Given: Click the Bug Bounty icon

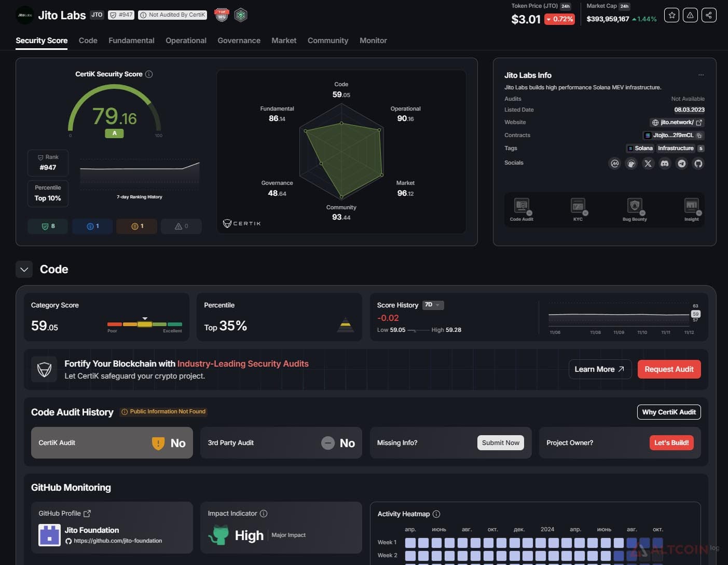Looking at the screenshot, I should pyautogui.click(x=635, y=206).
